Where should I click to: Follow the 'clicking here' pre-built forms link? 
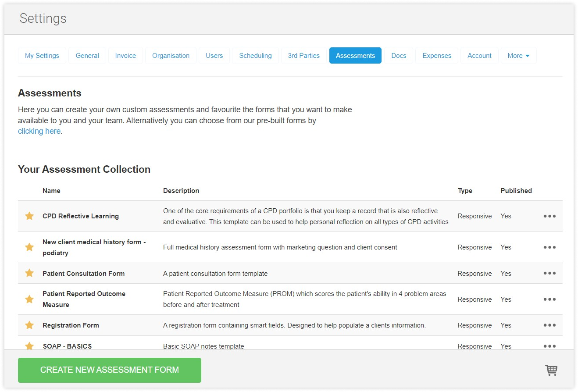coord(39,131)
